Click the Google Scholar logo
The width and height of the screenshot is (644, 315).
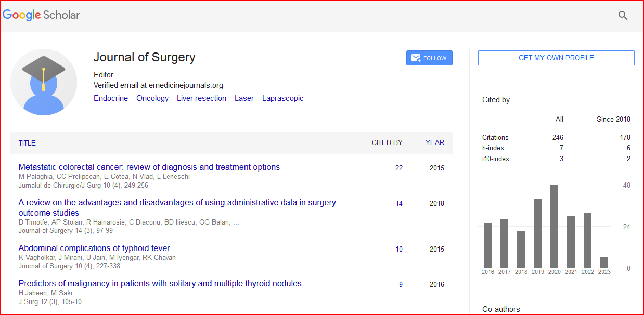pyautogui.click(x=42, y=15)
